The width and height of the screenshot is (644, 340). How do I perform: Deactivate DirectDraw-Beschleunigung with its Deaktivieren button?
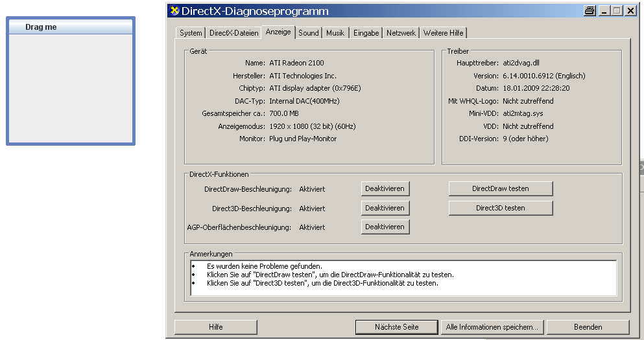tap(385, 188)
